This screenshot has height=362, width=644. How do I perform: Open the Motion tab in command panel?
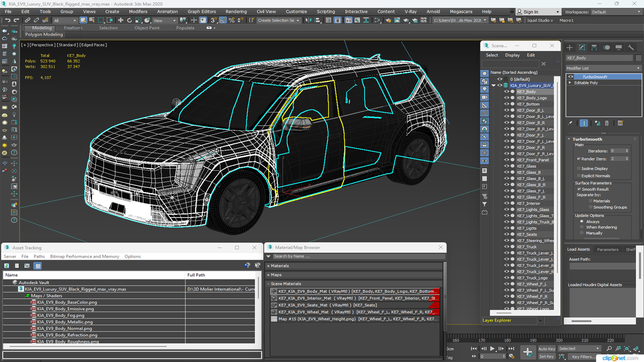606,47
